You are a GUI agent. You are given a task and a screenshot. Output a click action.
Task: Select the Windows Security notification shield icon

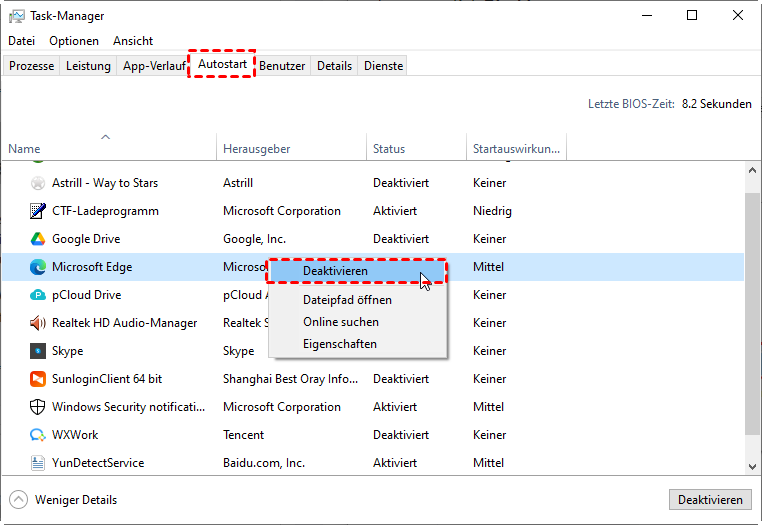pyautogui.click(x=37, y=407)
